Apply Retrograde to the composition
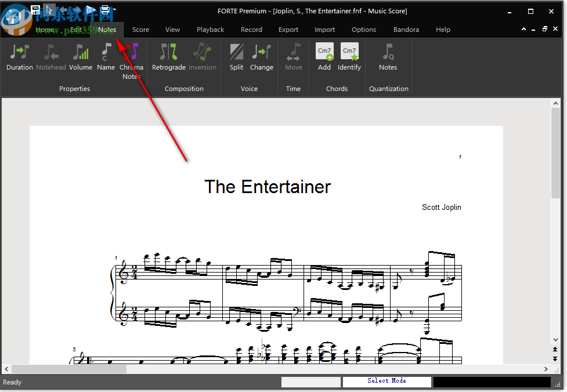 coord(168,57)
